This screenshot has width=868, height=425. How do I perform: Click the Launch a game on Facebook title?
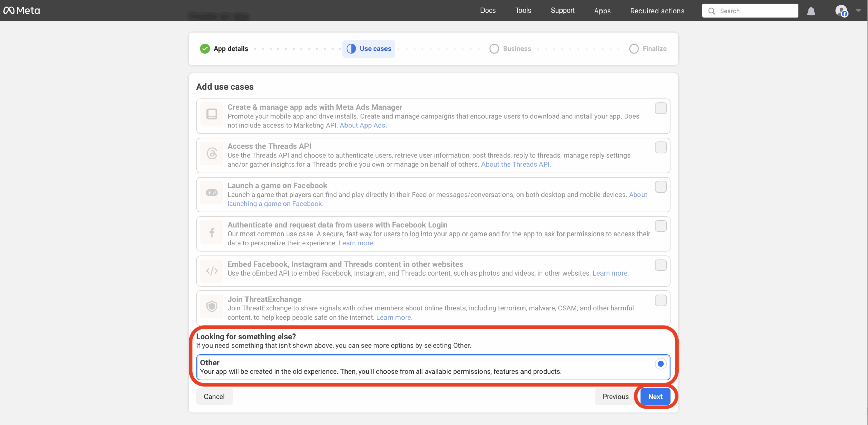pos(277,185)
